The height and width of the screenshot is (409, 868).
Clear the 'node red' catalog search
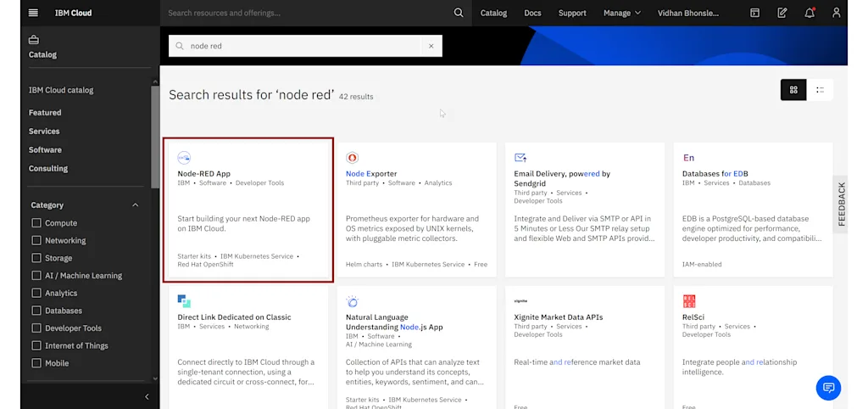431,46
